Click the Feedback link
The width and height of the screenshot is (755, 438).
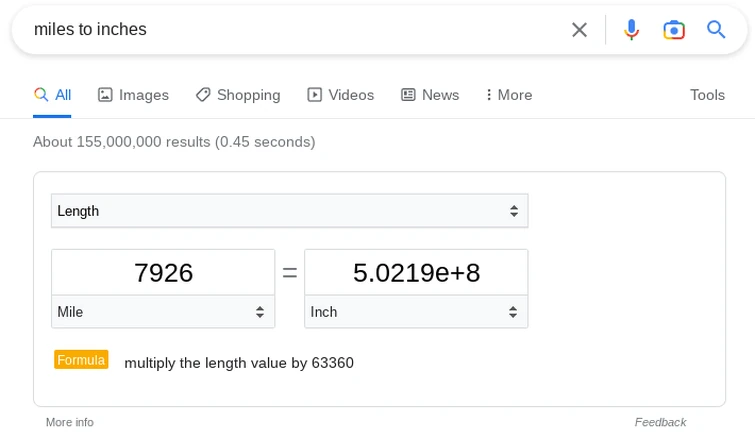[x=660, y=422]
